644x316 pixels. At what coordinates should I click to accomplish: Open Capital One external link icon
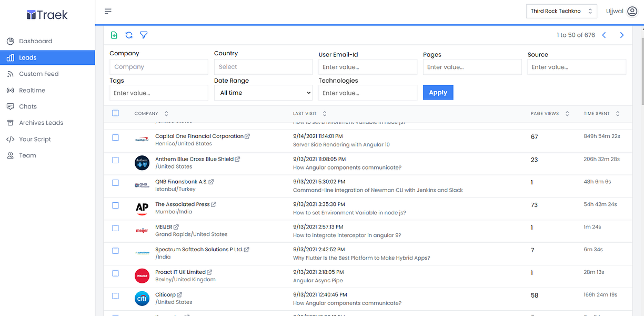[247, 136]
